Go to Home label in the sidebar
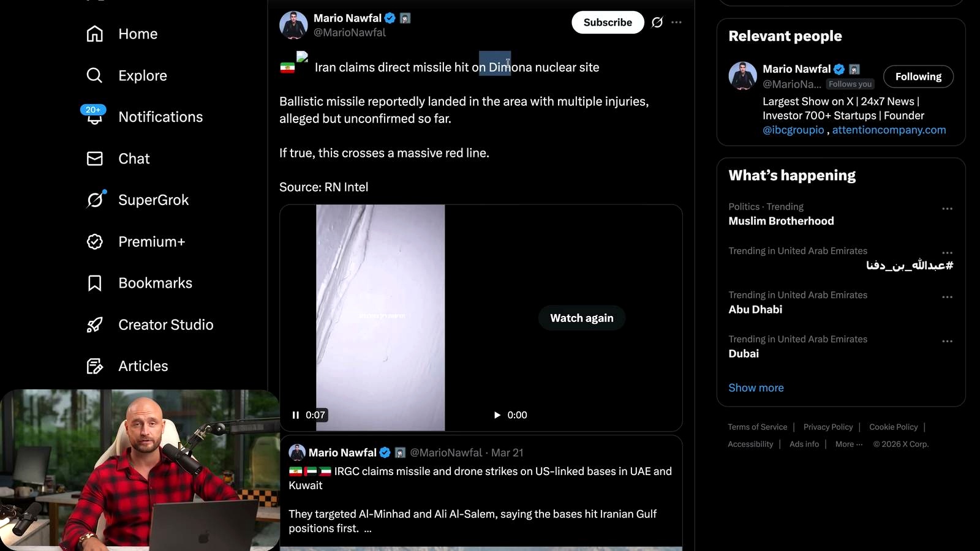The width and height of the screenshot is (980, 551). 138,34
